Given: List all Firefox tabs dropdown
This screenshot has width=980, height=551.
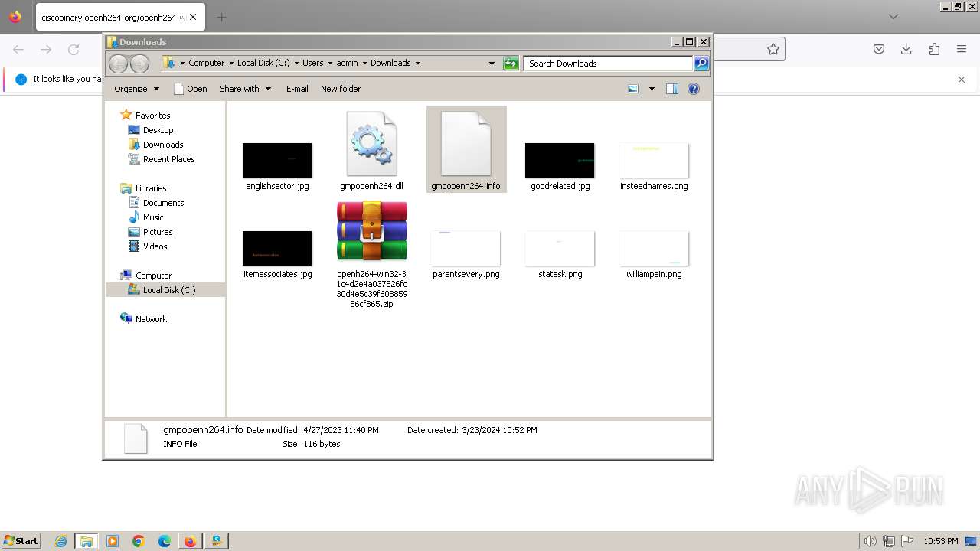Looking at the screenshot, I should coord(893,17).
